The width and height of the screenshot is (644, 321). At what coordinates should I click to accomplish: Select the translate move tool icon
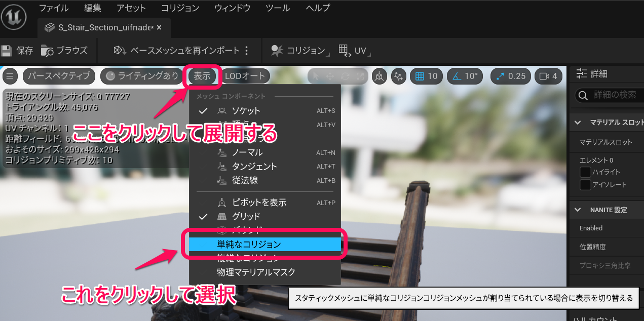pyautogui.click(x=330, y=76)
